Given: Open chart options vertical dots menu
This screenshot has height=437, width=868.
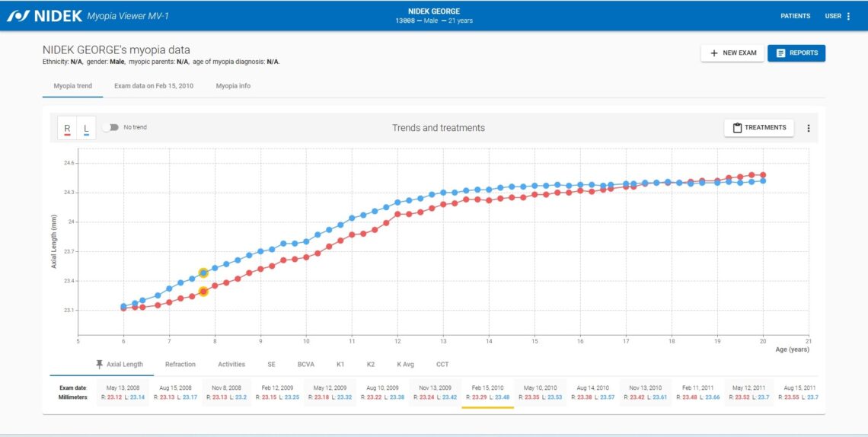Looking at the screenshot, I should pos(808,128).
